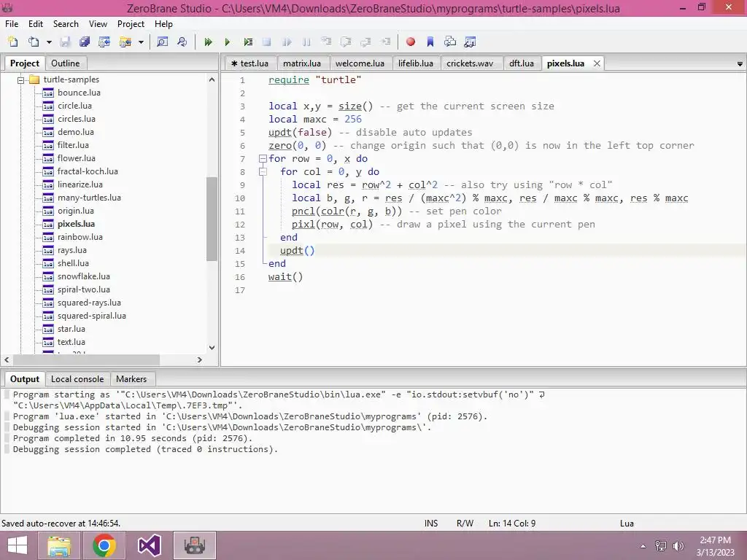Close the pixels.lua tab
747x560 pixels.
pyautogui.click(x=597, y=63)
